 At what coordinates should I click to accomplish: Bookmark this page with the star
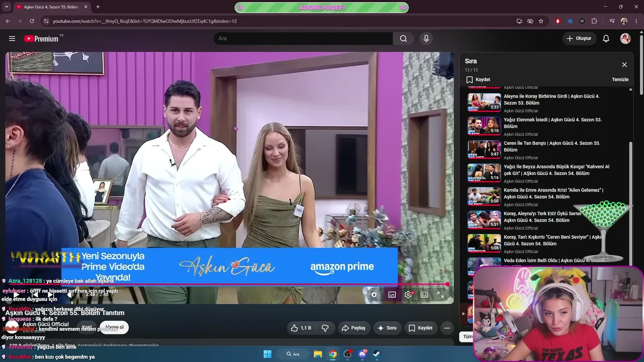tap(541, 21)
